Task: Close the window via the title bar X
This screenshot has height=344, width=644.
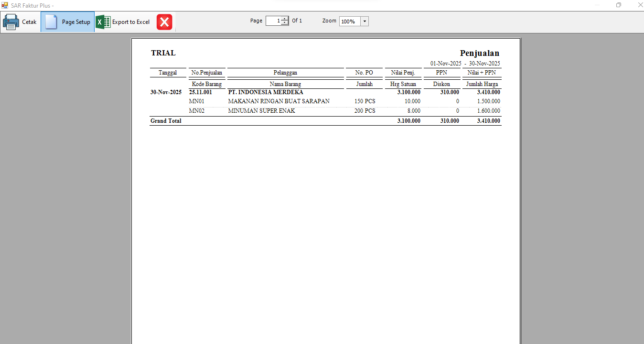Action: coord(640,5)
